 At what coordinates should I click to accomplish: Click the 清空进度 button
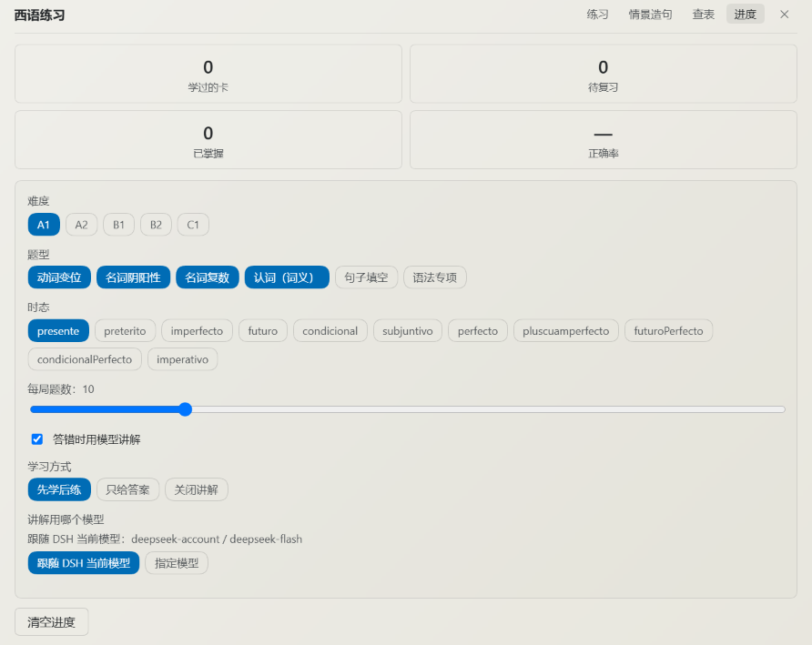pos(51,622)
